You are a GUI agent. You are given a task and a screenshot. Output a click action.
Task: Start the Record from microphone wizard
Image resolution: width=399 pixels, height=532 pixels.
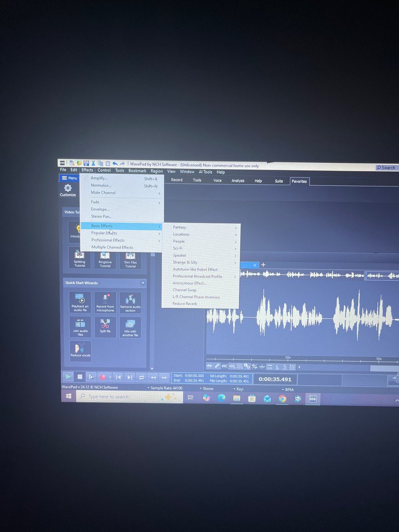coord(105,303)
